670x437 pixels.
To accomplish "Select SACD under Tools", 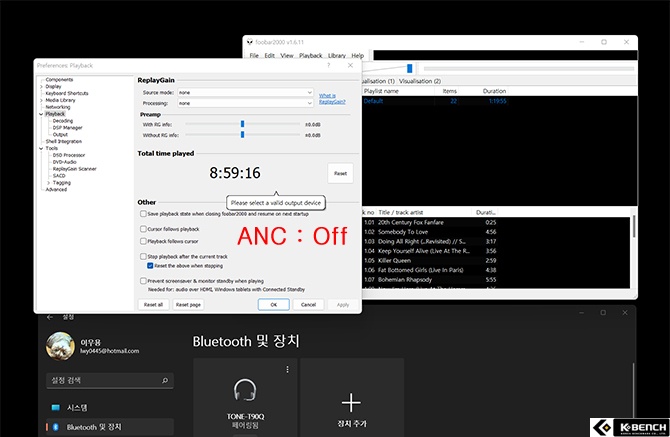I will pos(59,176).
